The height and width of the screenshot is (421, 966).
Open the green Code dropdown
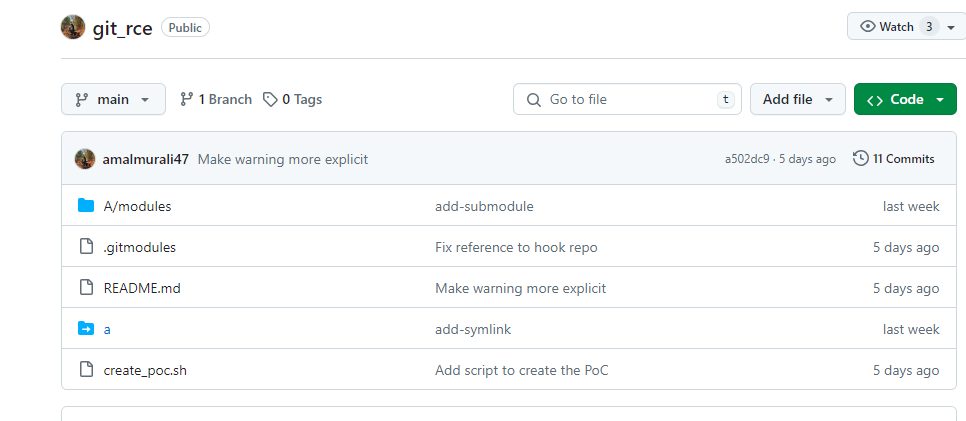(x=905, y=99)
